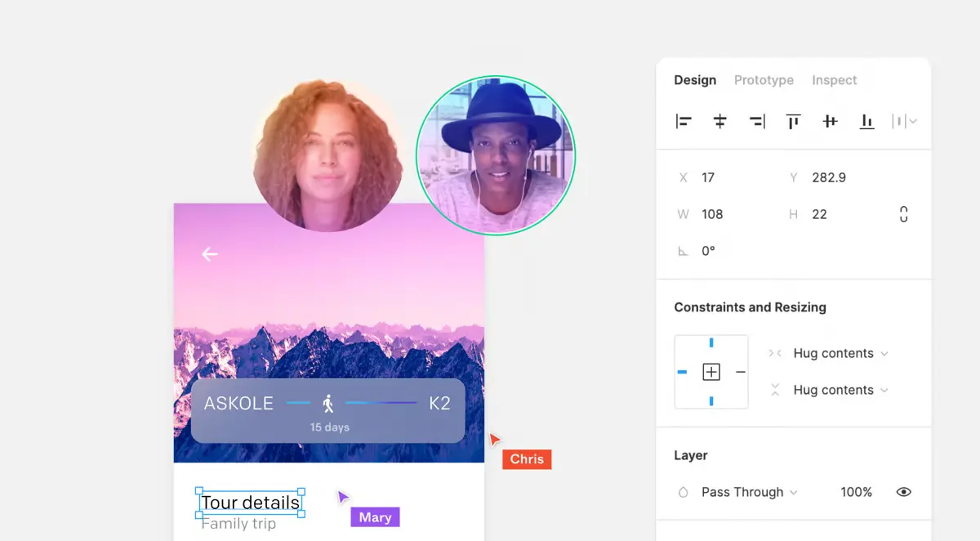Switch to the Prototype tab
Screen dimensions: 980x541
[764, 80]
